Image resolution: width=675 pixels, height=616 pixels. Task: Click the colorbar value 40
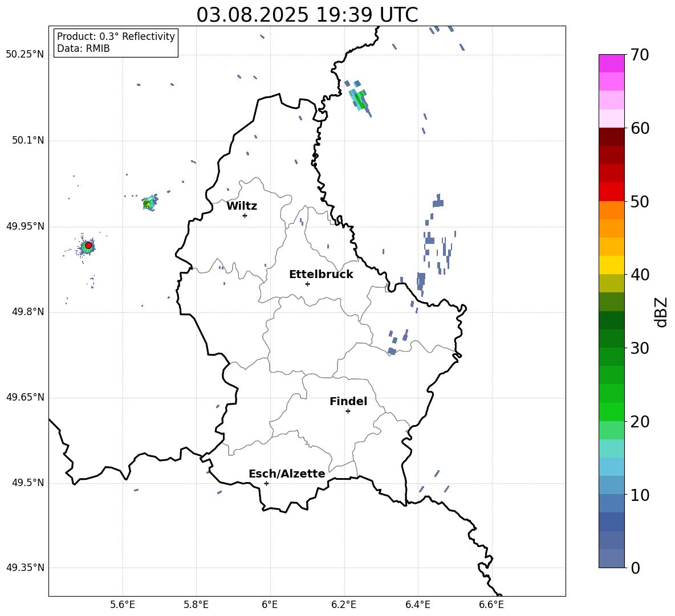tap(640, 275)
